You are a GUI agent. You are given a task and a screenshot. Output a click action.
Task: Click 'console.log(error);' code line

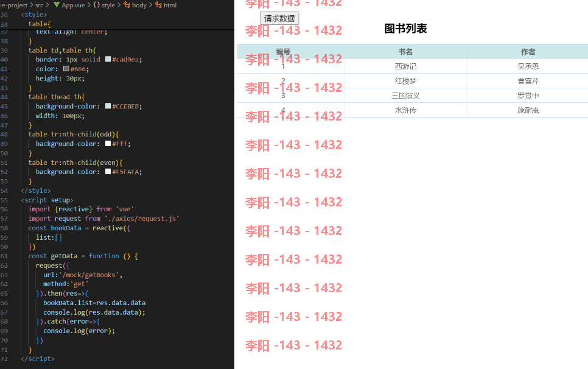pyautogui.click(x=79, y=331)
